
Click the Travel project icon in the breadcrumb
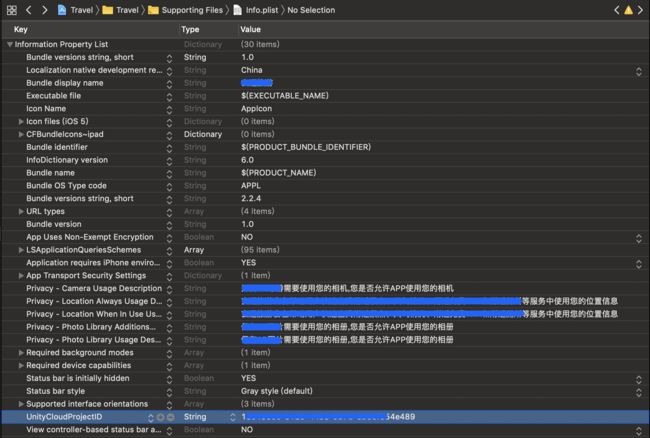[x=62, y=10]
